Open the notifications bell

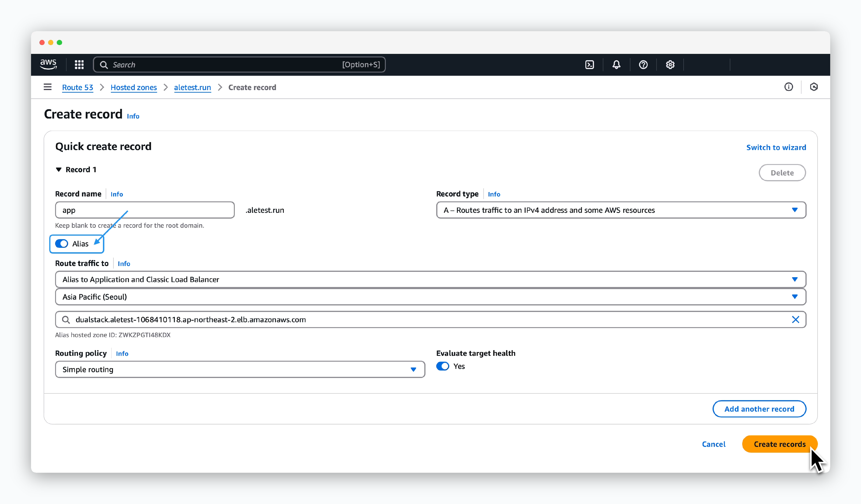tap(616, 65)
